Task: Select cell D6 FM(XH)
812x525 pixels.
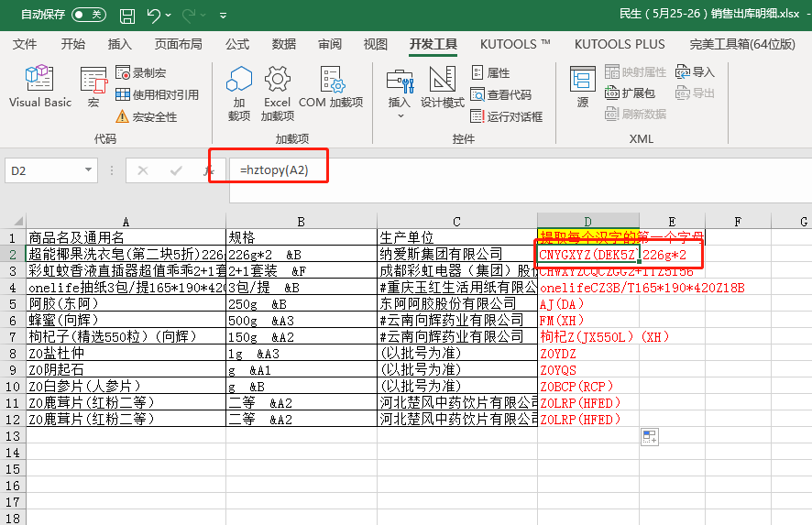Action: (x=588, y=321)
